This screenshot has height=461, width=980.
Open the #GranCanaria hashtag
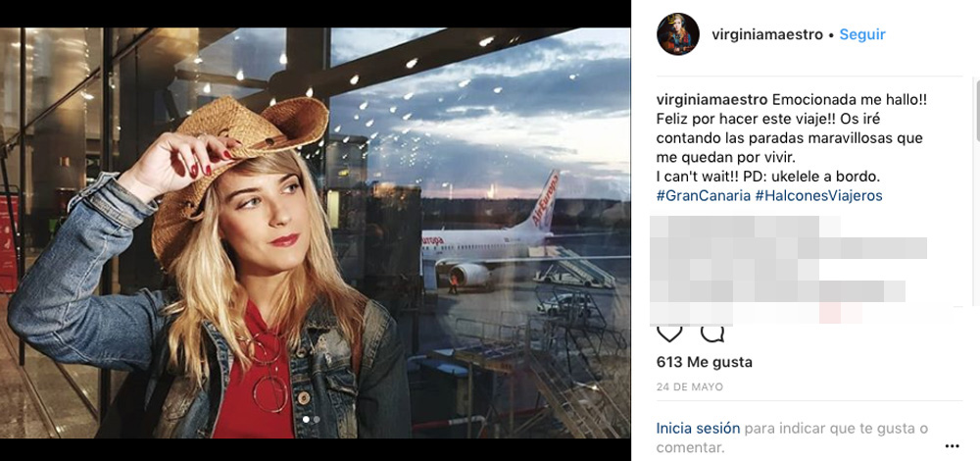(703, 195)
